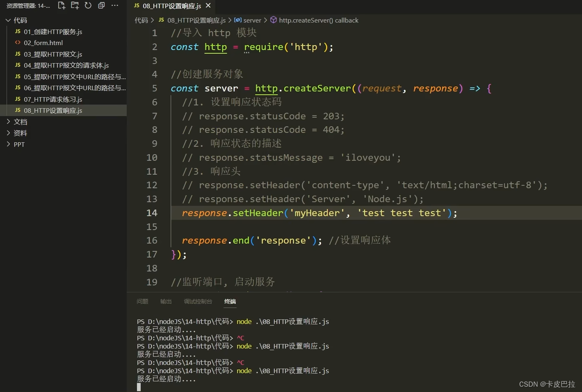The image size is (582, 392).
Task: Click breadcrumb 代码 folder
Action: click(x=141, y=20)
